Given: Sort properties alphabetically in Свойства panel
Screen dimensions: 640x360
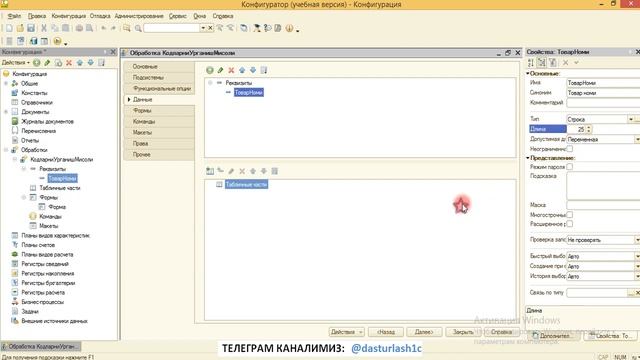Looking at the screenshot, I should 531,62.
